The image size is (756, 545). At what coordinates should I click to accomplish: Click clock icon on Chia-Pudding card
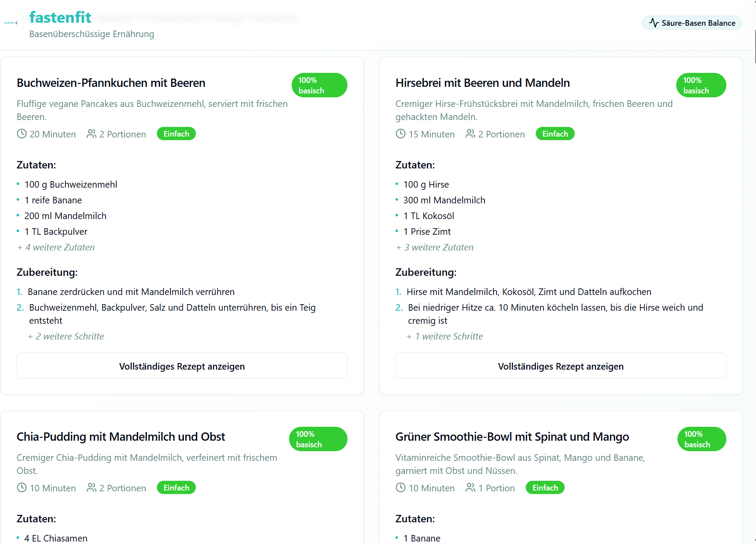point(22,487)
